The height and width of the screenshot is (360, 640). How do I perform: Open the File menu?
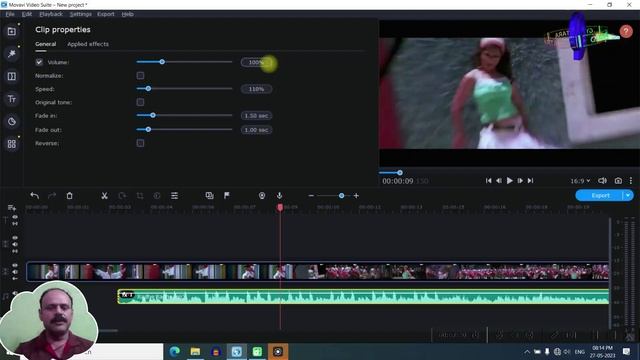[x=10, y=14]
